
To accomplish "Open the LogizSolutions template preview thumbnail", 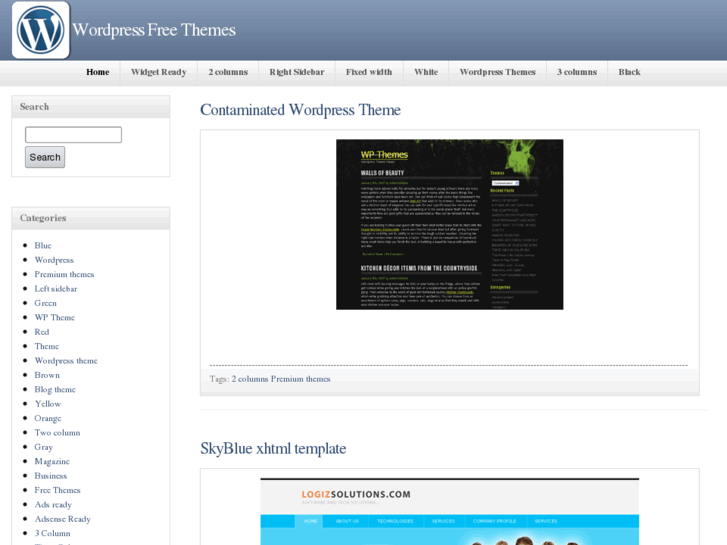I will (450, 512).
